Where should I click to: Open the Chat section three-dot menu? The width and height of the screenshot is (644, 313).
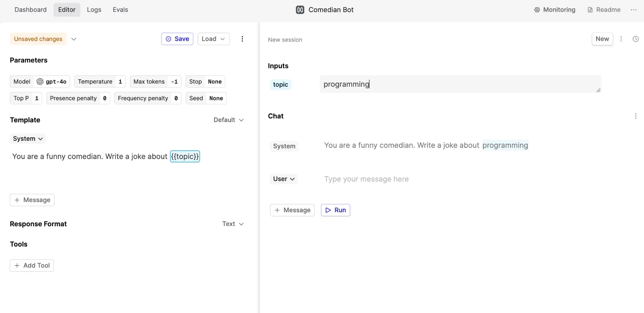[635, 116]
